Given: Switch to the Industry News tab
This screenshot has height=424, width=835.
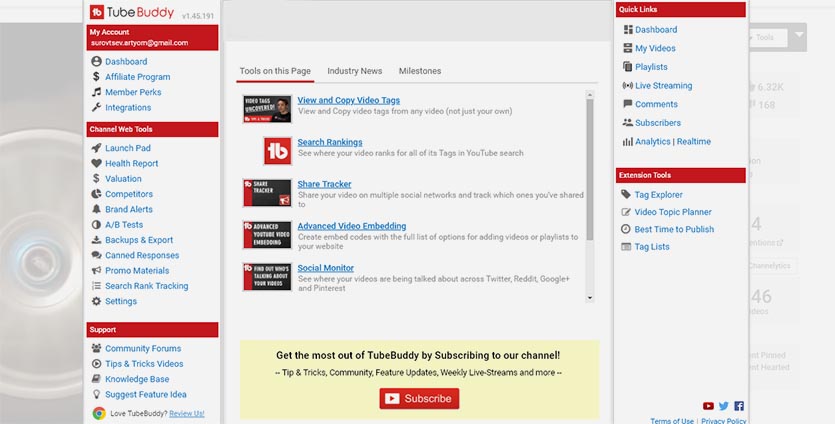Looking at the screenshot, I should pos(355,71).
